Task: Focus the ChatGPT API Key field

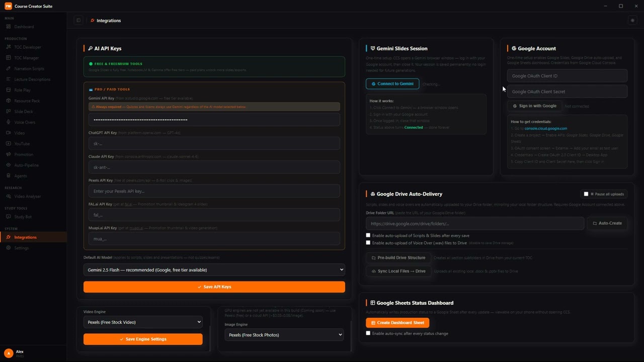Action: pyautogui.click(x=214, y=143)
